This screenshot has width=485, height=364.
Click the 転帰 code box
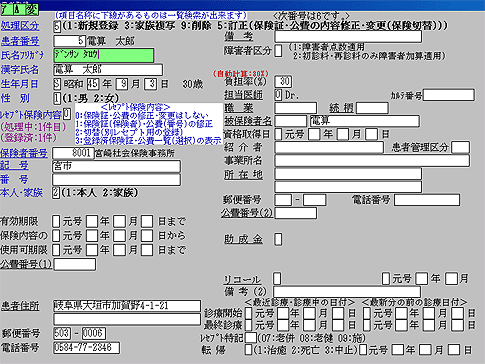[x=248, y=350]
